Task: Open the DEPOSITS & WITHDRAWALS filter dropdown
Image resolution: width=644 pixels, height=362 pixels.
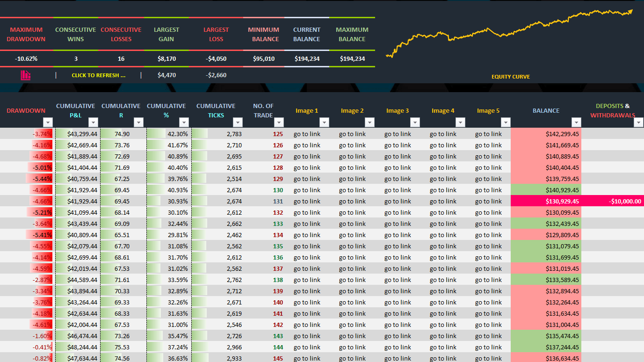Action: (x=639, y=122)
